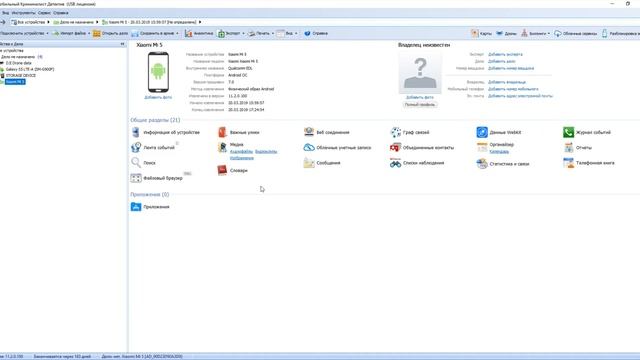Screen dimensions: 640x360
Task: Open the Maps (Карты) toolbar tool
Action: click(x=481, y=33)
